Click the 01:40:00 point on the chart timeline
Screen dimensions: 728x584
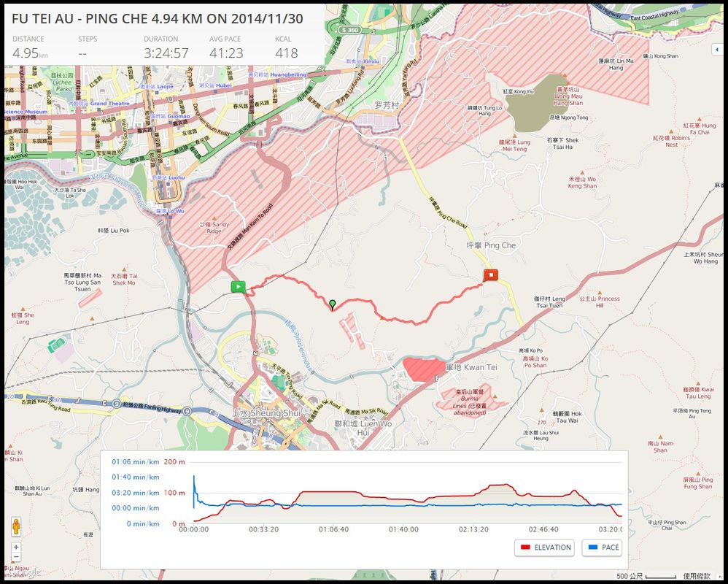coord(403,529)
